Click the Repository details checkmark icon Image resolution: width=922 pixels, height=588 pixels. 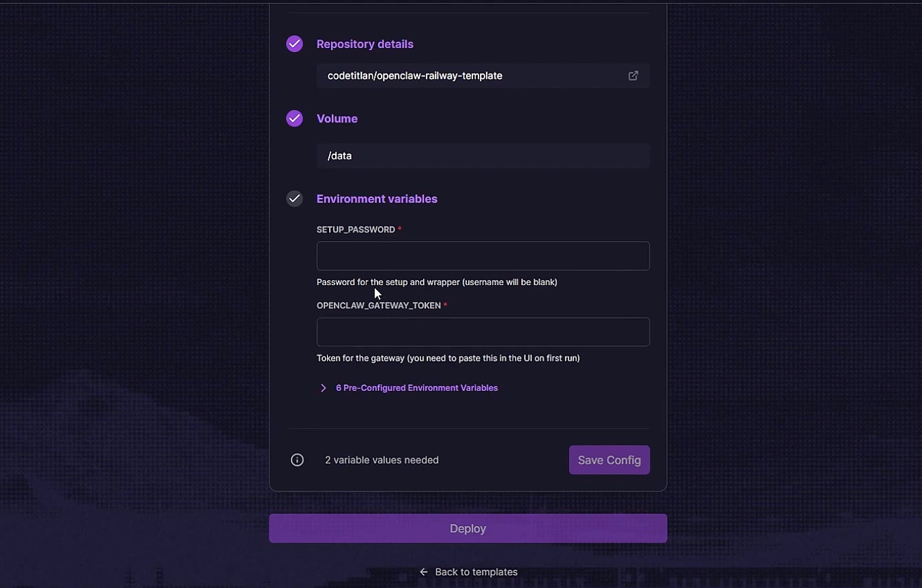tap(295, 44)
